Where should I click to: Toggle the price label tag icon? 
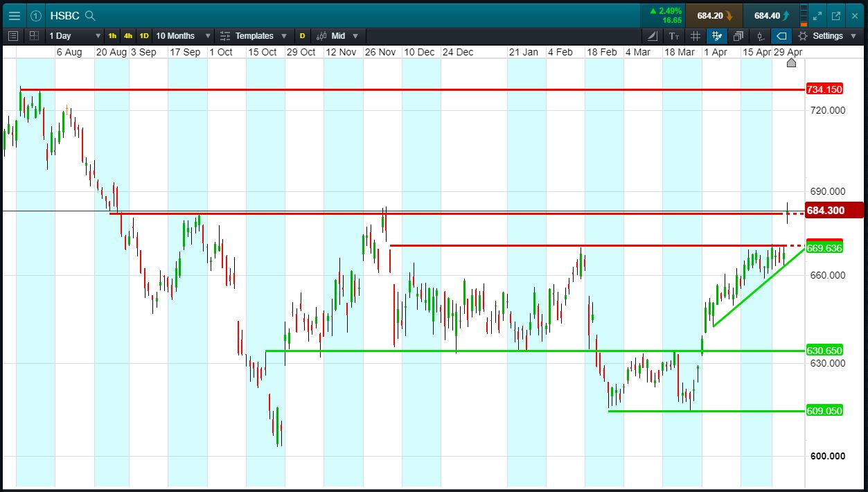pos(781,35)
